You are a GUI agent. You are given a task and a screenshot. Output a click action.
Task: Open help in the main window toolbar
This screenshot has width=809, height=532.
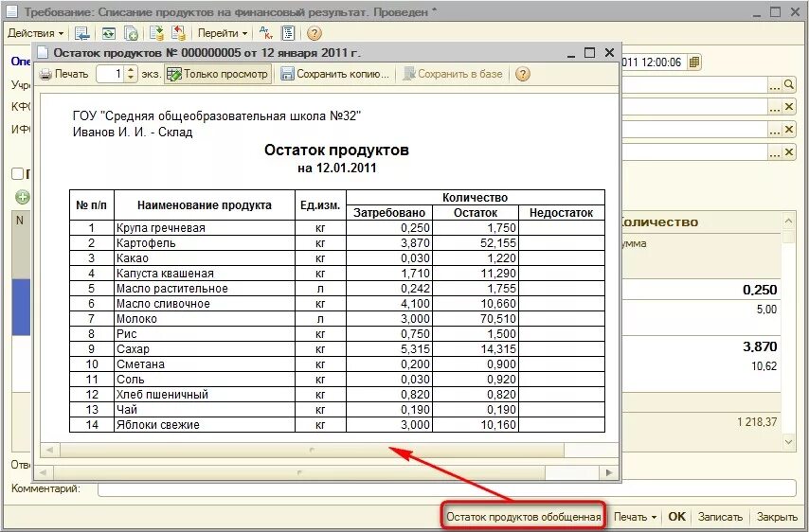point(315,33)
